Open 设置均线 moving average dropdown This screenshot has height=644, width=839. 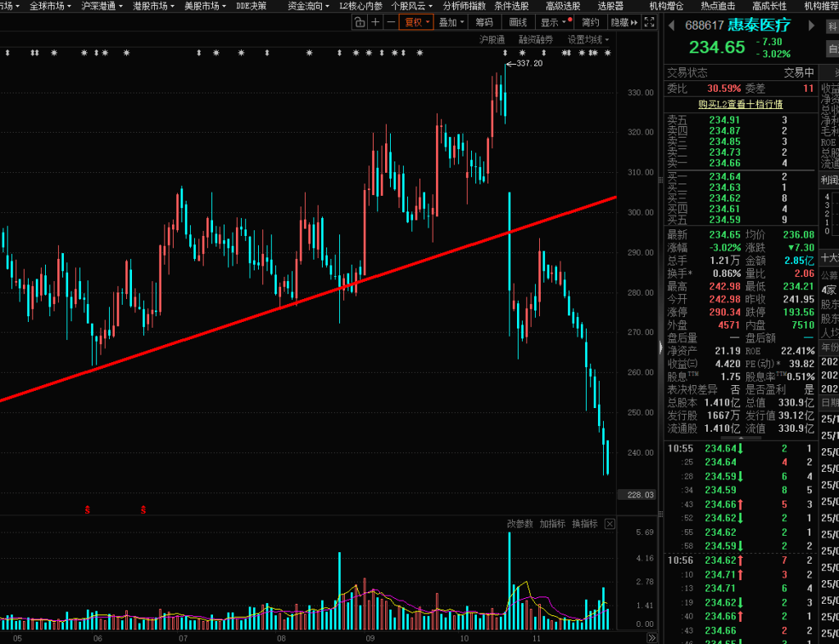589,39
